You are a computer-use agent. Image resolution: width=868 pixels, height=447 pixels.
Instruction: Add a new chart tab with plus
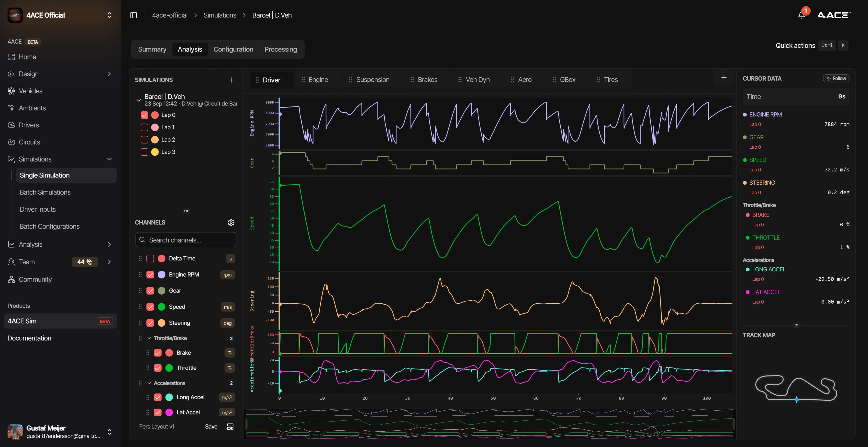(x=724, y=78)
